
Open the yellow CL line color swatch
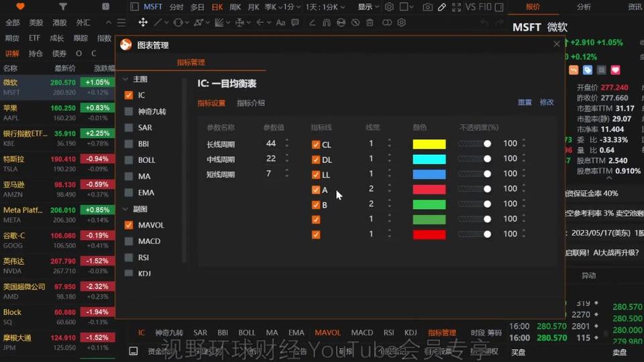(429, 144)
